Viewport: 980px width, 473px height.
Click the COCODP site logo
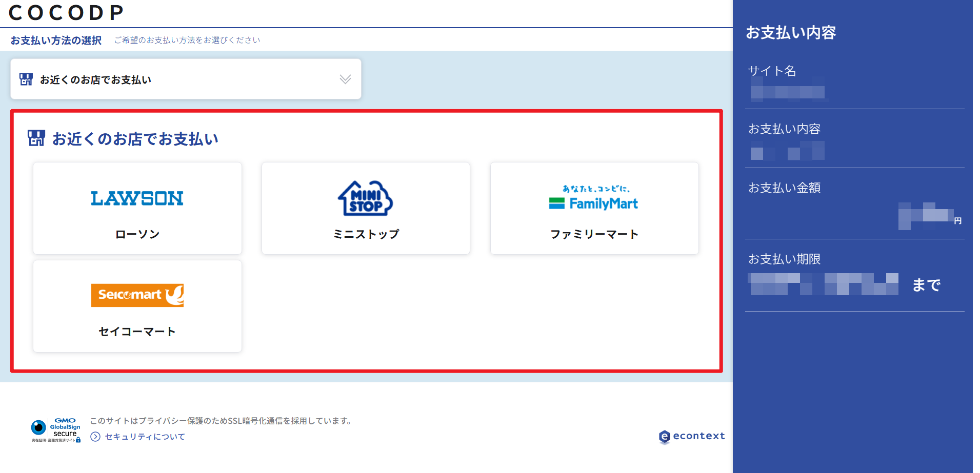coord(66,13)
